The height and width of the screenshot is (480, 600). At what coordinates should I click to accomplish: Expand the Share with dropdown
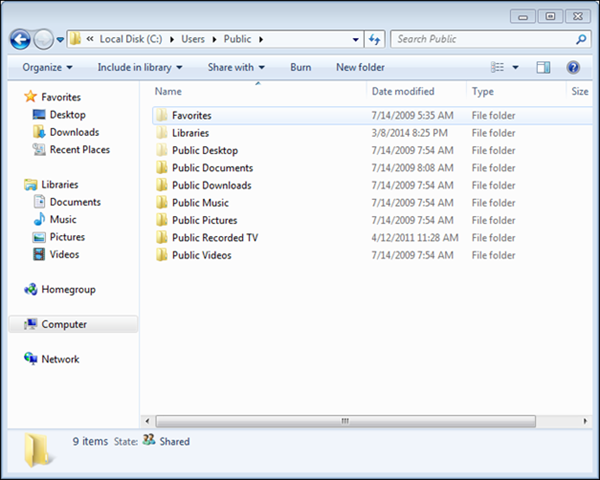click(236, 67)
